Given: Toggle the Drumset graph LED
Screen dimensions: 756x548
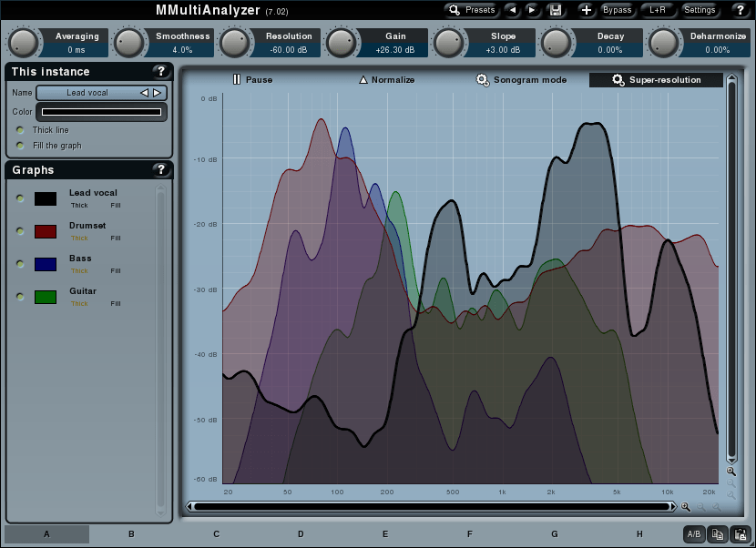Looking at the screenshot, I should coord(20,231).
